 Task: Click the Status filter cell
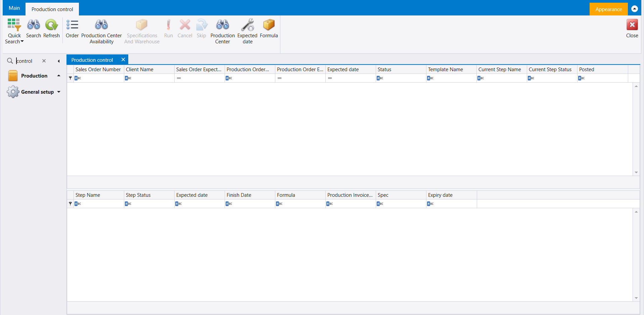pos(401,78)
